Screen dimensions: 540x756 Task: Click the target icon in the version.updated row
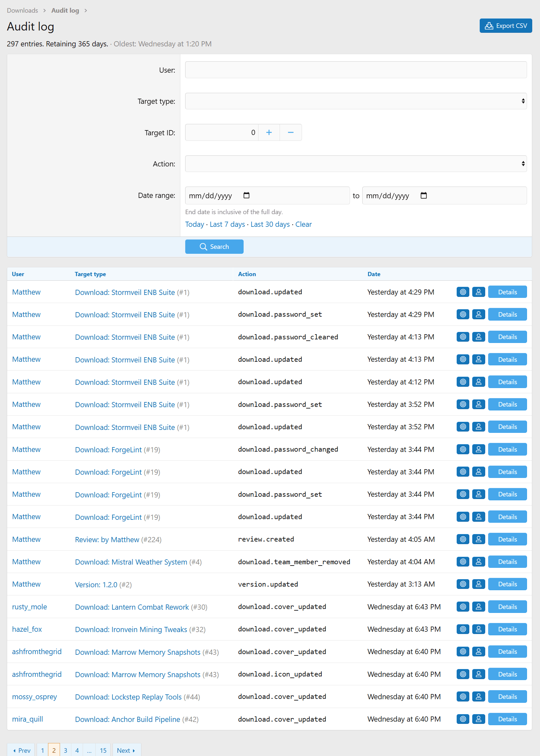(x=462, y=584)
